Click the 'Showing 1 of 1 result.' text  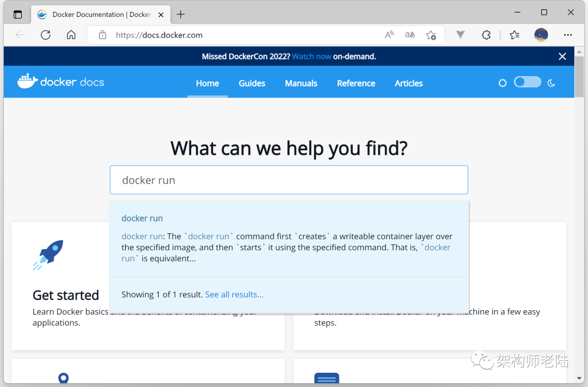(162, 295)
